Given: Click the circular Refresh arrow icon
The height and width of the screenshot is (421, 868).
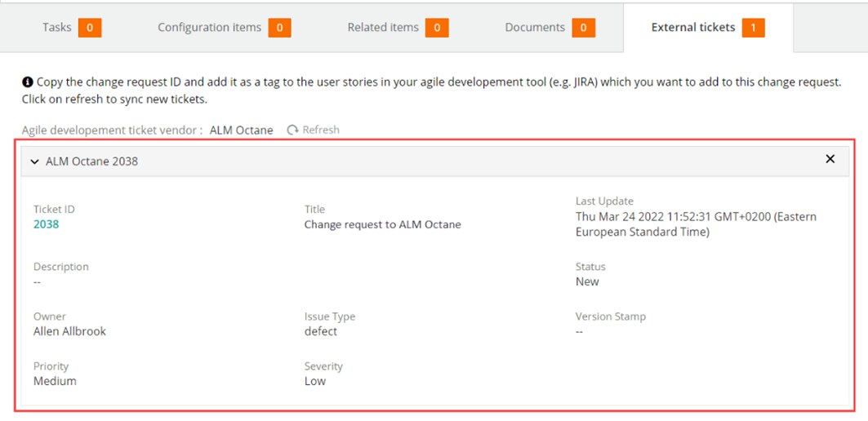Looking at the screenshot, I should point(292,131).
